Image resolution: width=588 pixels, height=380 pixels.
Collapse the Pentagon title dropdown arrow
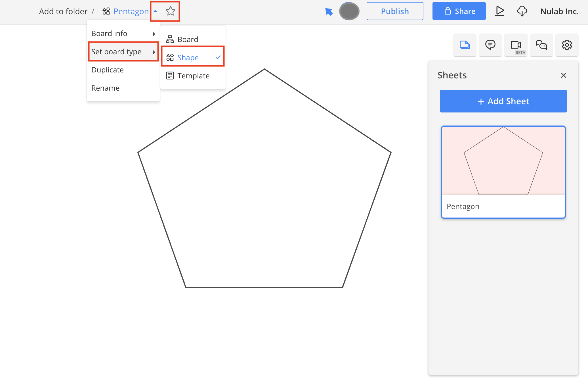[155, 11]
